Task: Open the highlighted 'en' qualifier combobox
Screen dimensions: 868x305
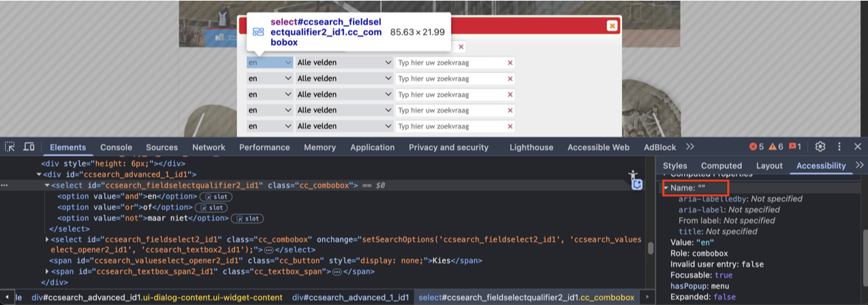Action: [x=269, y=63]
